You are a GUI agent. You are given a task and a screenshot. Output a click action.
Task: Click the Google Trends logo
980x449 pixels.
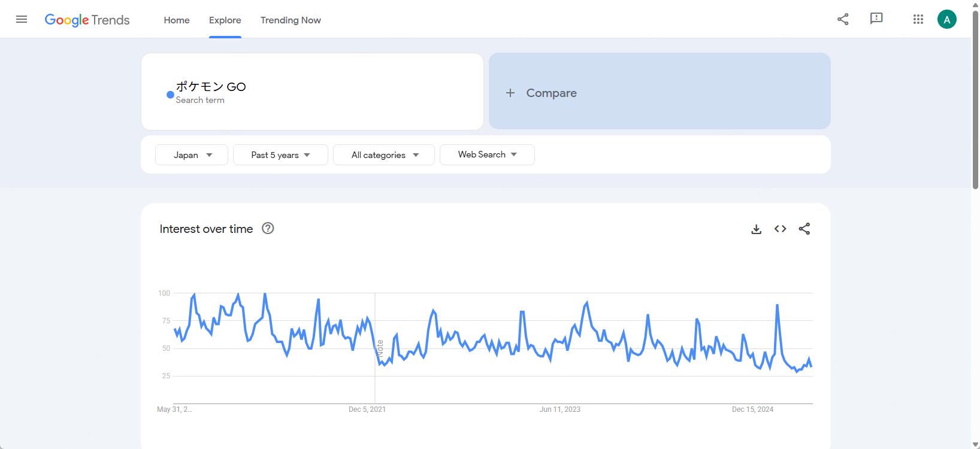pyautogui.click(x=87, y=20)
